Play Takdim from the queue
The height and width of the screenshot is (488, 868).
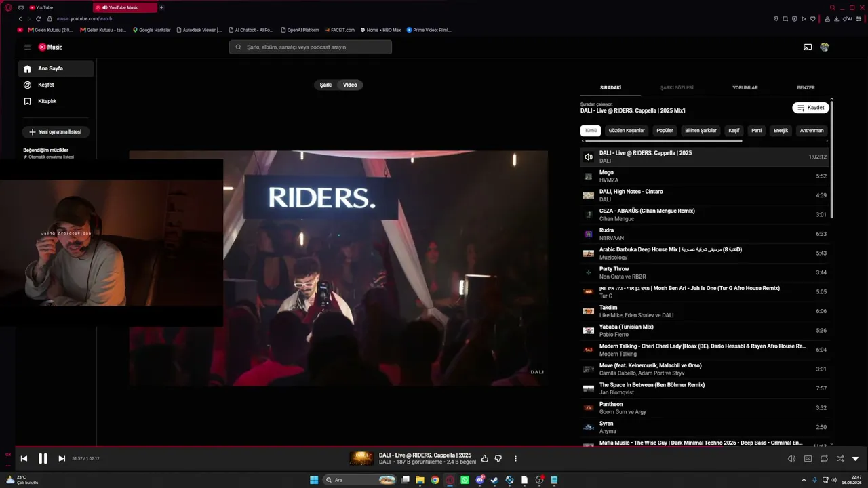pos(705,311)
